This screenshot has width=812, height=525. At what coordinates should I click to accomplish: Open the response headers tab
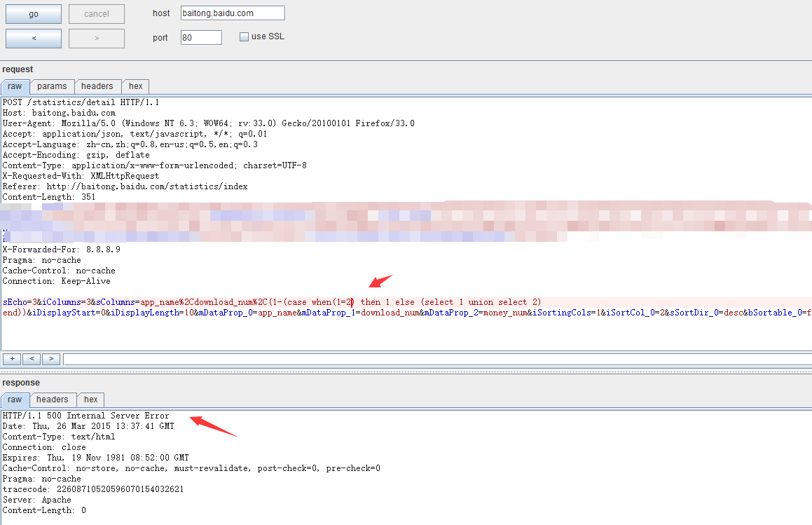[x=53, y=400]
